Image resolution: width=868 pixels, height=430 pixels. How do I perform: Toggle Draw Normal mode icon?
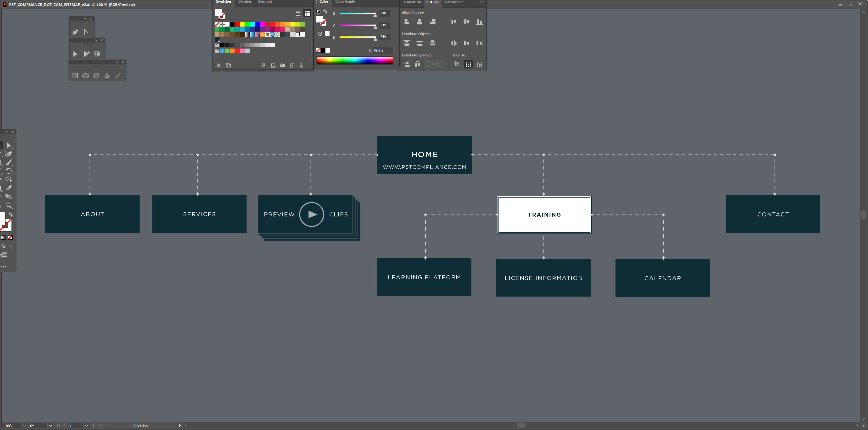tap(3, 246)
